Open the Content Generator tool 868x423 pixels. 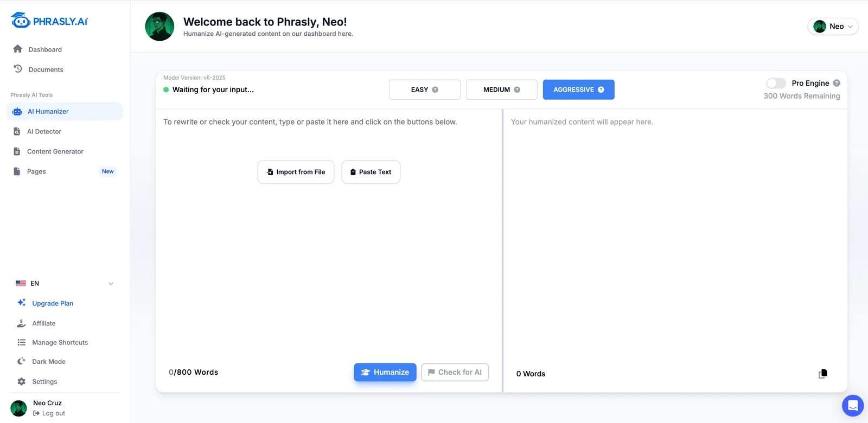(55, 151)
